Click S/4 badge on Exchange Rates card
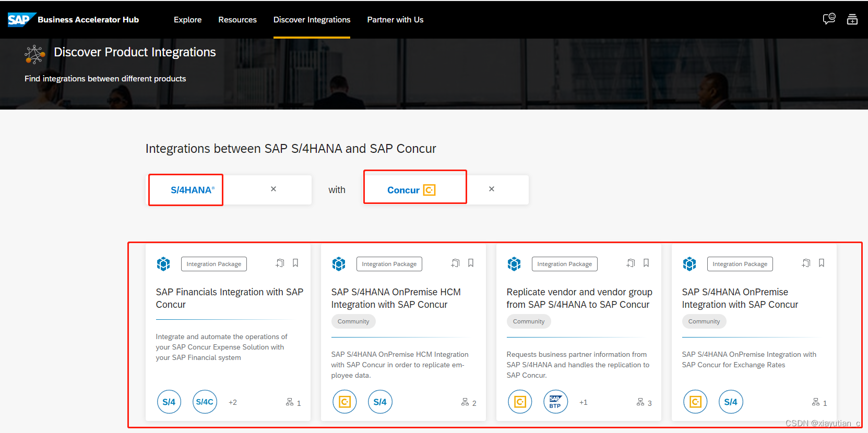 point(731,402)
